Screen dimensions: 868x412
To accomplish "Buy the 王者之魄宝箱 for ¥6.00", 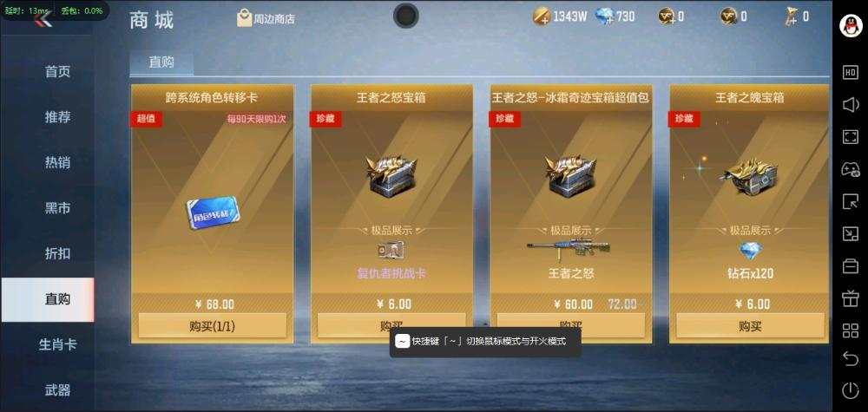I will point(750,326).
